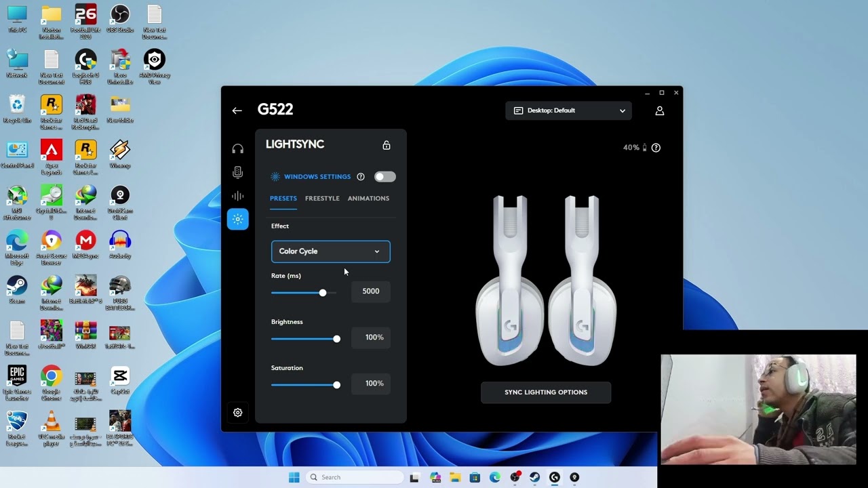Select Audacity desktop shortcut
This screenshot has width=868, height=488.
120,245
